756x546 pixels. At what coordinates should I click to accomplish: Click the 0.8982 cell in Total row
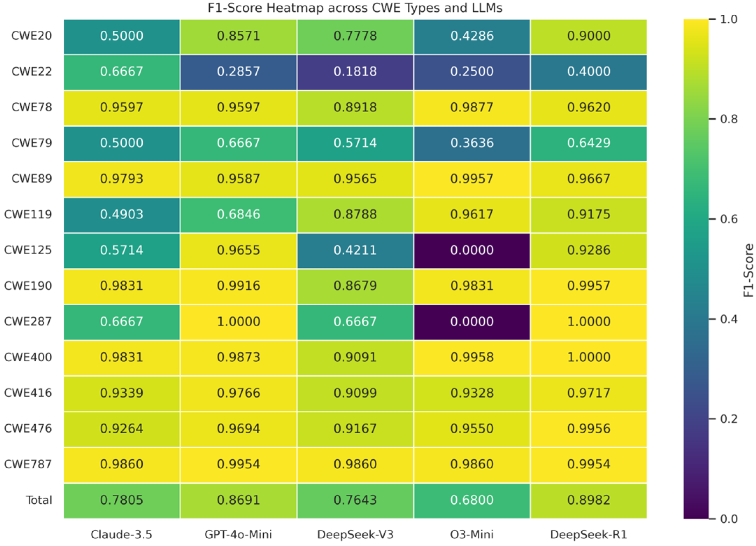coord(589,500)
